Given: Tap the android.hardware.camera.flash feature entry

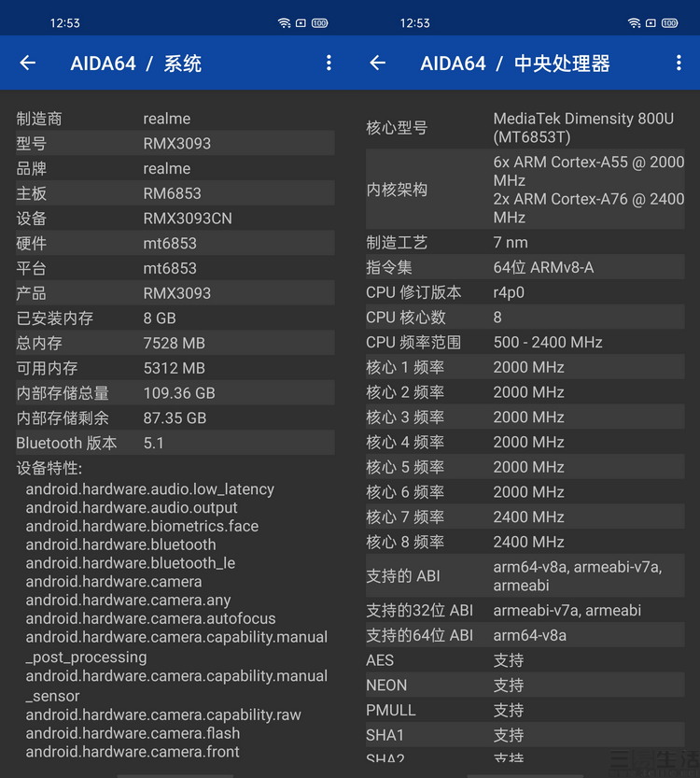Looking at the screenshot, I should point(133,733).
